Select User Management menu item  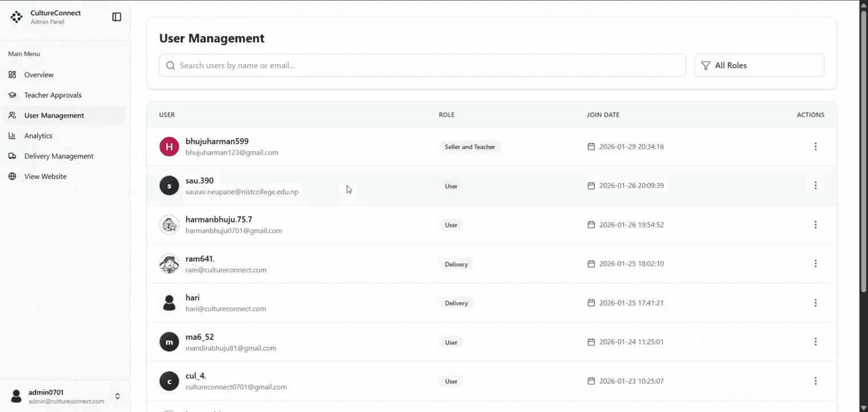[64, 116]
